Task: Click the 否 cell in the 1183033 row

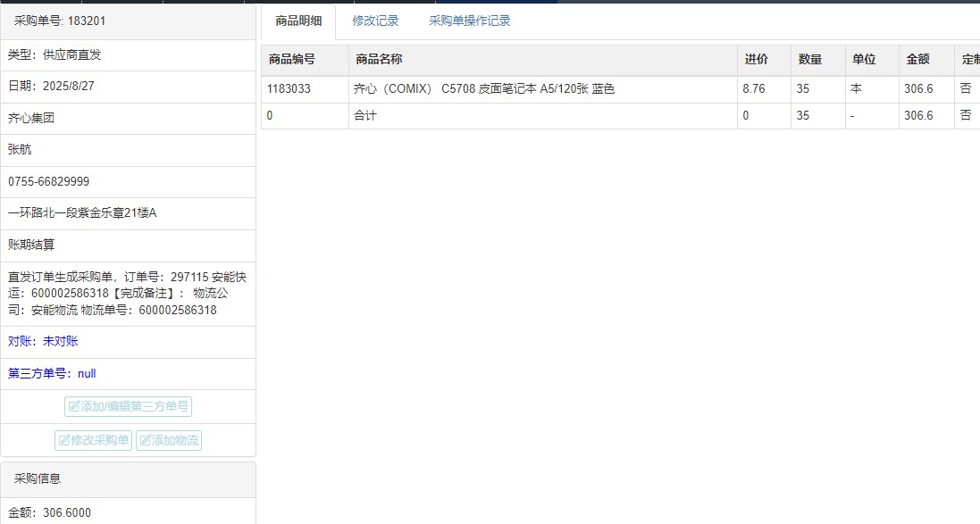Action: pos(967,89)
